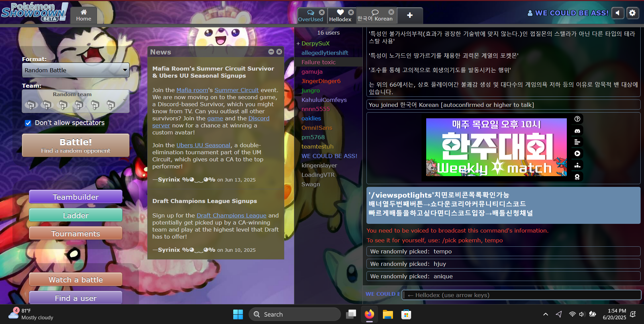644x324 pixels.
Task: Close the Hellodex tab
Action: click(351, 12)
